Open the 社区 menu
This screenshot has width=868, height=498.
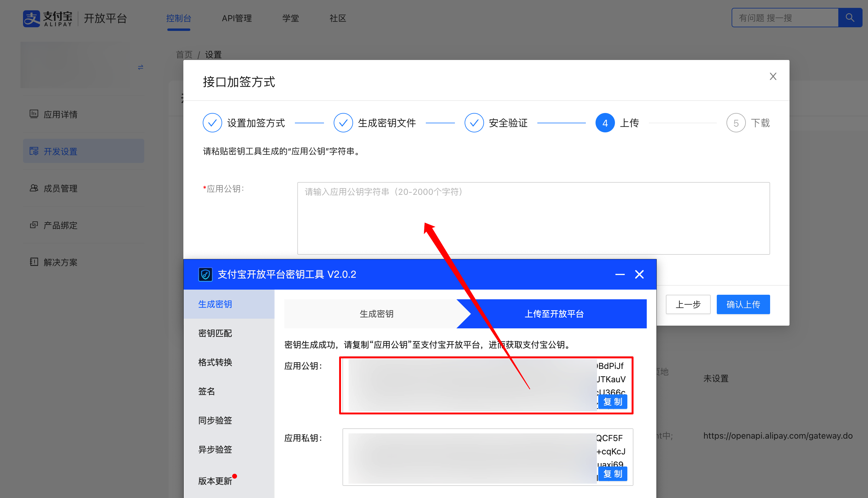coord(338,18)
